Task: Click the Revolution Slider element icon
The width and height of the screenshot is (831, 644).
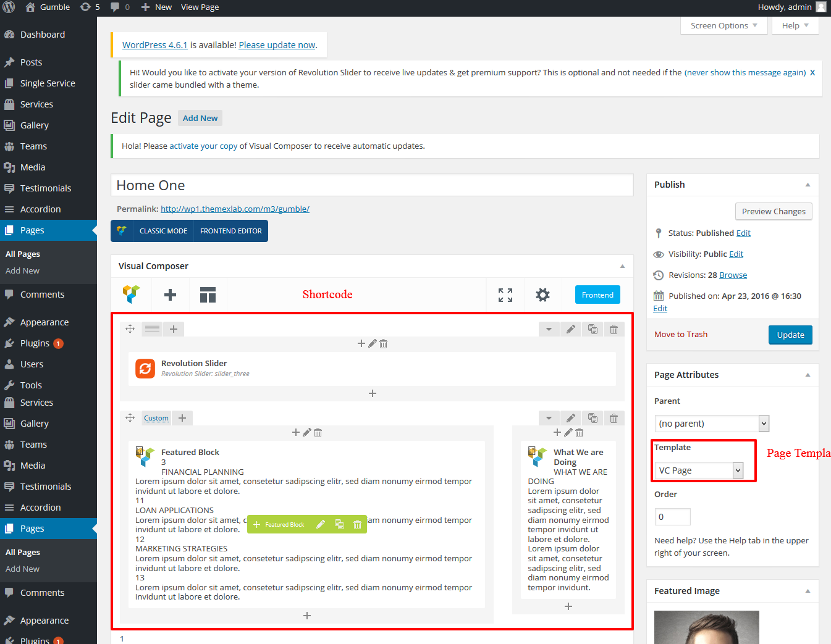Action: click(145, 369)
